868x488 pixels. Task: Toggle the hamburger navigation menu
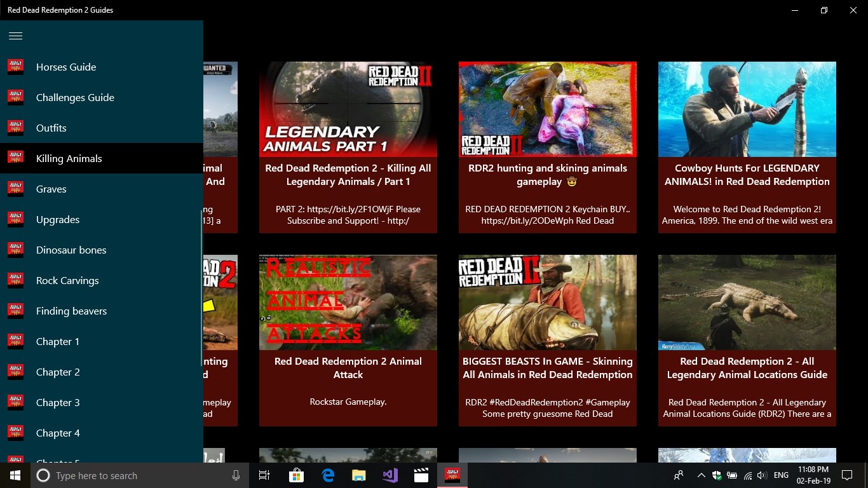(x=16, y=36)
